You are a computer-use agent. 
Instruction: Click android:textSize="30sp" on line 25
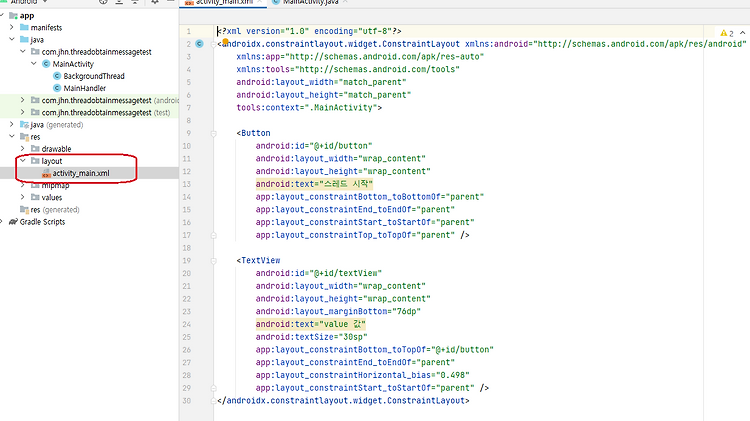point(311,337)
